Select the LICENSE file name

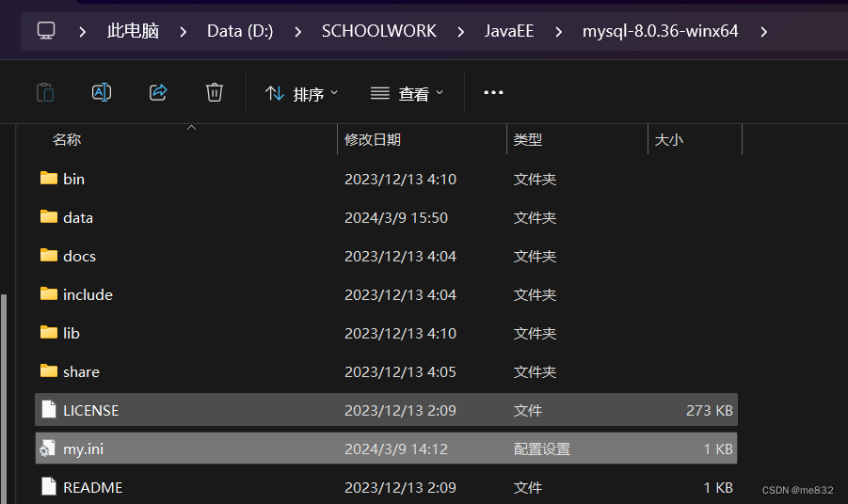91,411
